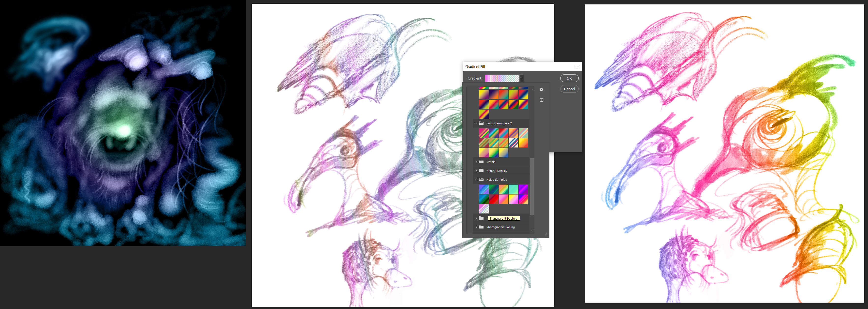Click the create new gradient plus icon
The image size is (868, 309).
click(542, 100)
